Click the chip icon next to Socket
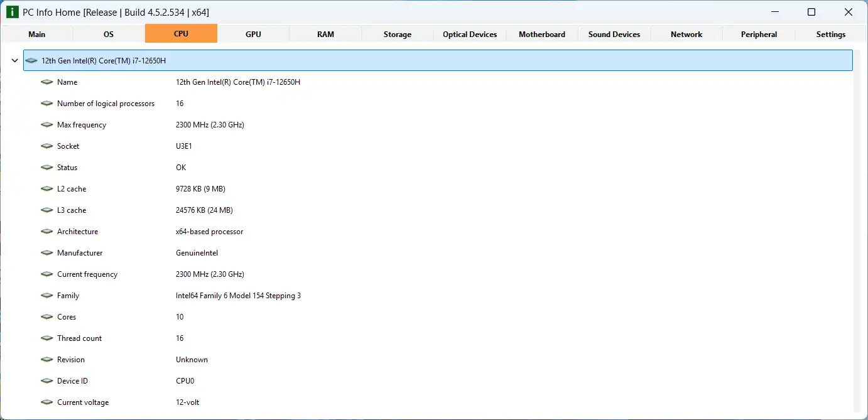Image resolution: width=868 pixels, height=420 pixels. click(x=46, y=146)
